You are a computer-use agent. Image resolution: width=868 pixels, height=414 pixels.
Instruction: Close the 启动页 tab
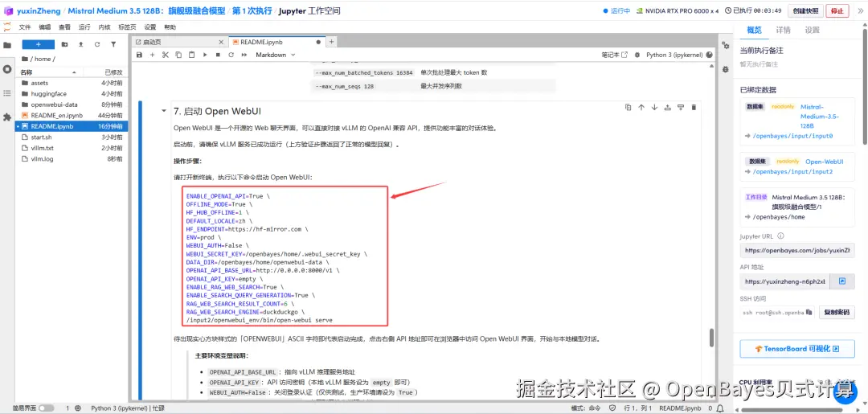[x=222, y=42]
